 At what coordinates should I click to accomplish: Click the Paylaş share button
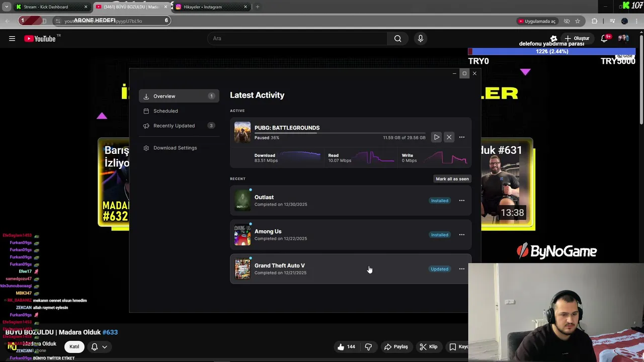click(396, 347)
